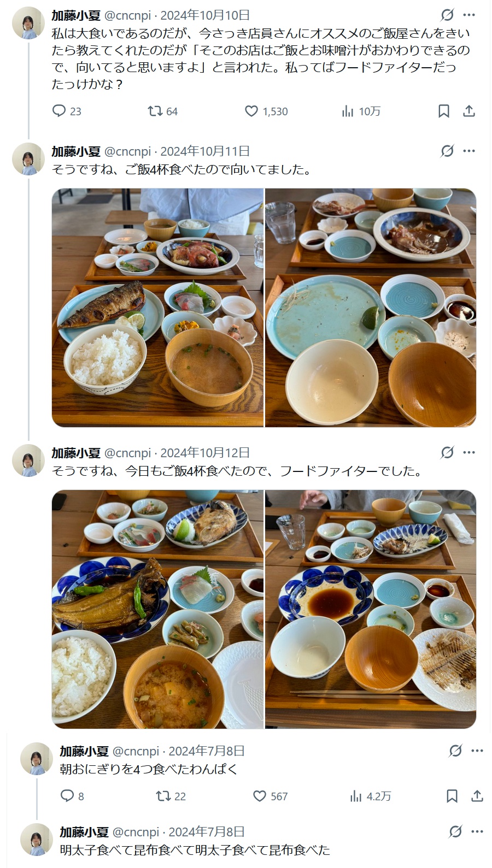
Task: Open the grilled fish meal photo from October 11
Action: point(157,308)
